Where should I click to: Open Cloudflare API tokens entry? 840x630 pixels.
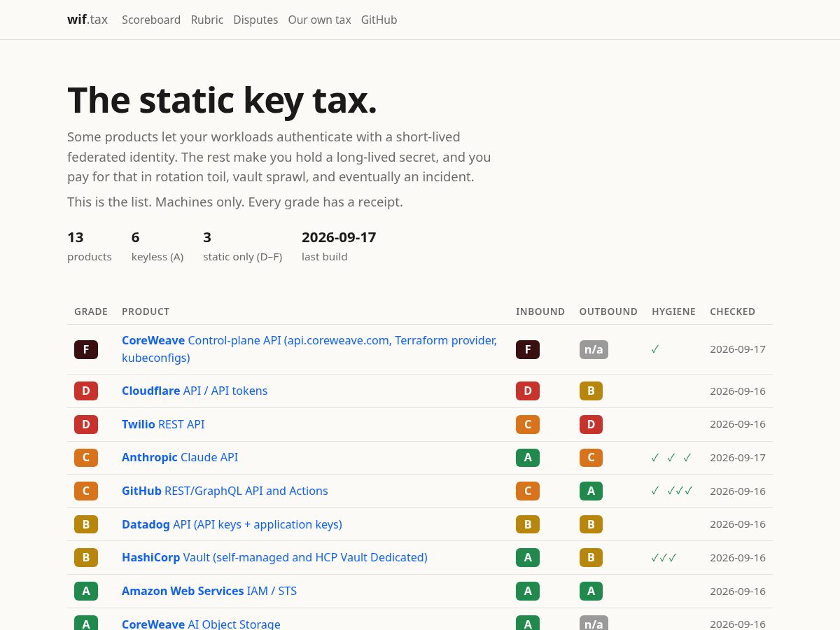[195, 391]
